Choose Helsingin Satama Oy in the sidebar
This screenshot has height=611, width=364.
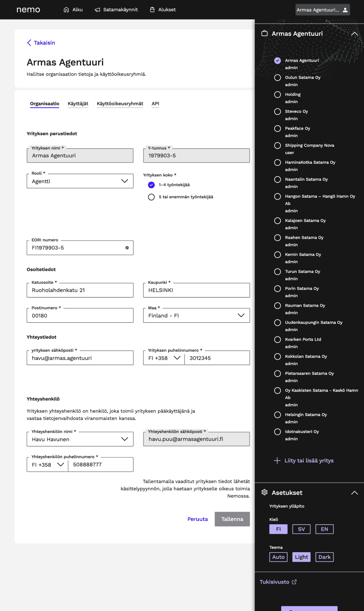(278, 415)
